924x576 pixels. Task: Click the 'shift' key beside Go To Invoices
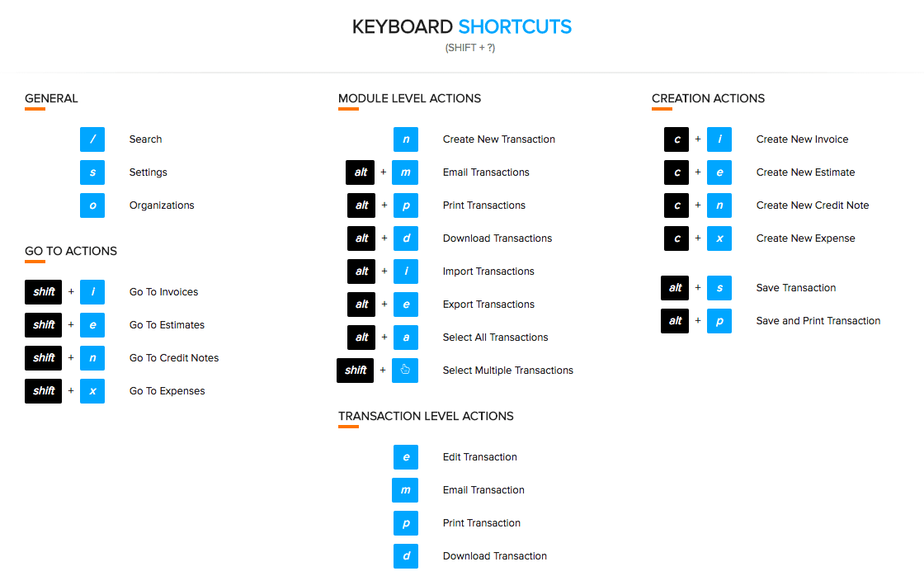pos(43,291)
